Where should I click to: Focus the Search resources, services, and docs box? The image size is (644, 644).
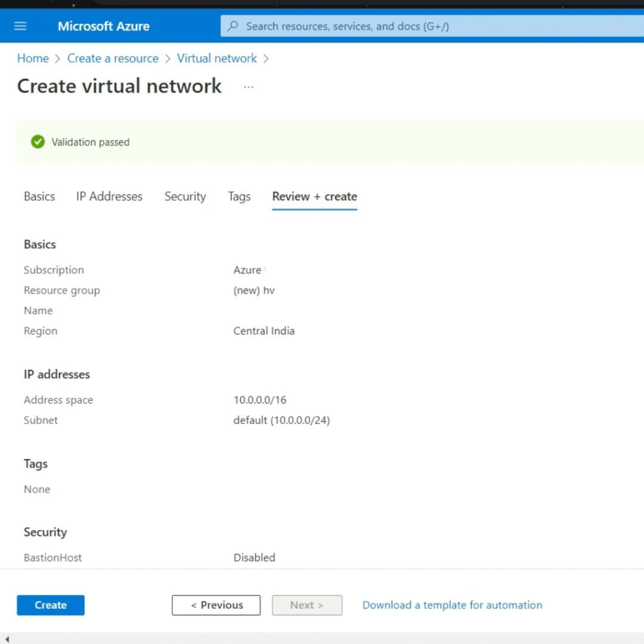(432, 26)
